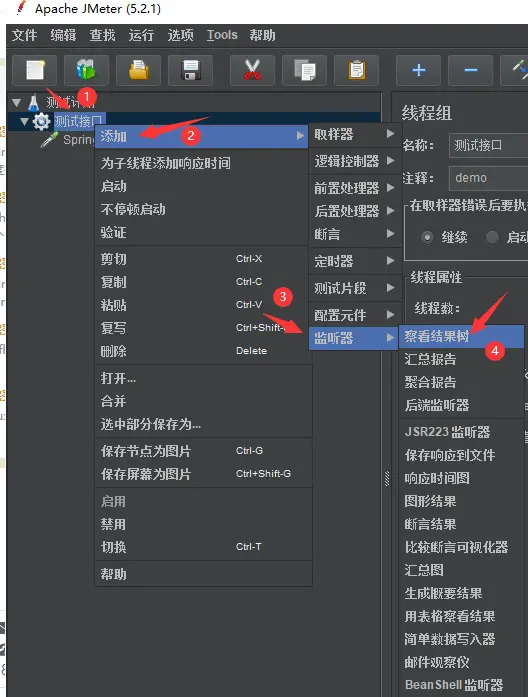The image size is (528, 697).
Task: Expand the 取样器 submenu
Action: click(x=353, y=134)
